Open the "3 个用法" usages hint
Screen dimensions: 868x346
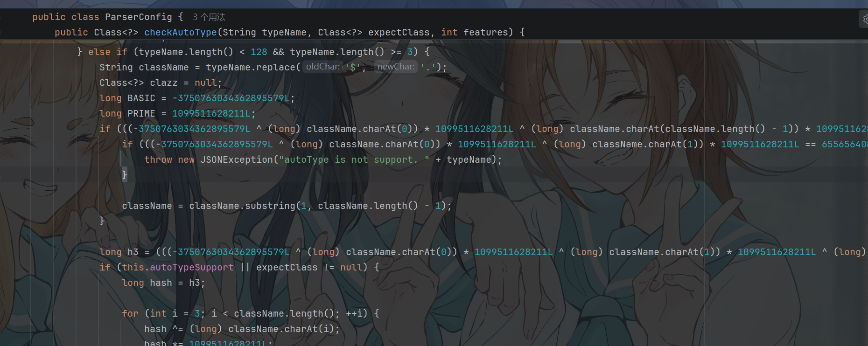click(209, 17)
